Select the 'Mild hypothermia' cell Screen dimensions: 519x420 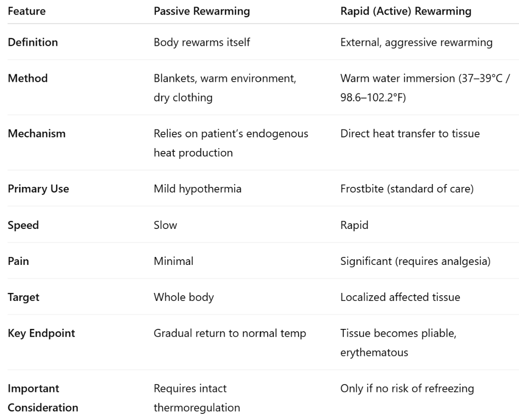pos(198,189)
